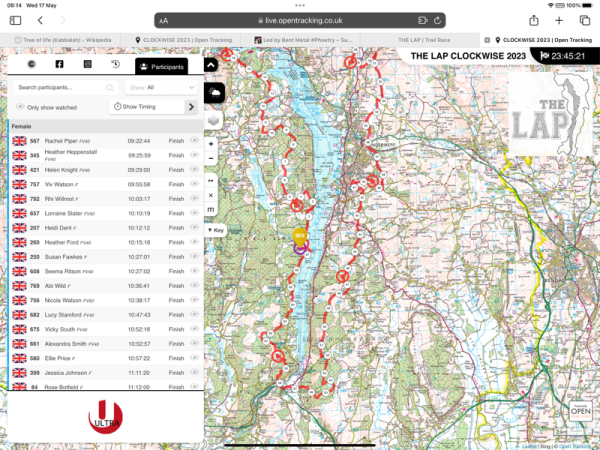This screenshot has height=450, width=600.
Task: Toggle the weather overlay button
Action: 214,92
